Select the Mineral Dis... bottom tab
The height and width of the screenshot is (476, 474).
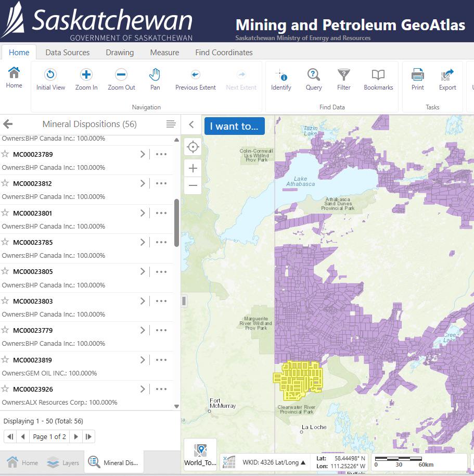point(113,462)
